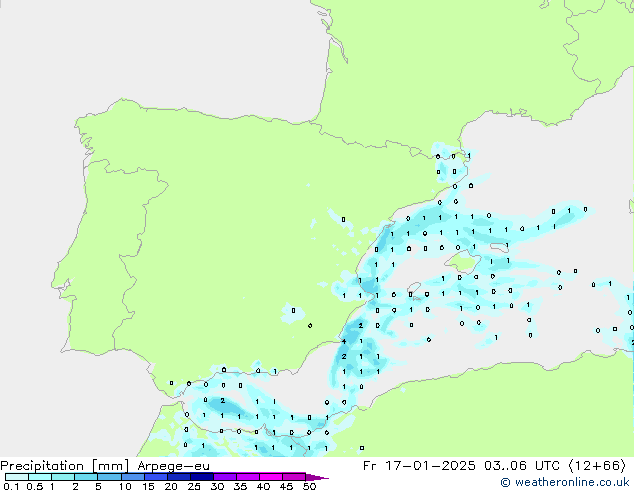Click the 20–25 mm legend color swatch
Screen dimensions: 634x490
tap(179, 477)
